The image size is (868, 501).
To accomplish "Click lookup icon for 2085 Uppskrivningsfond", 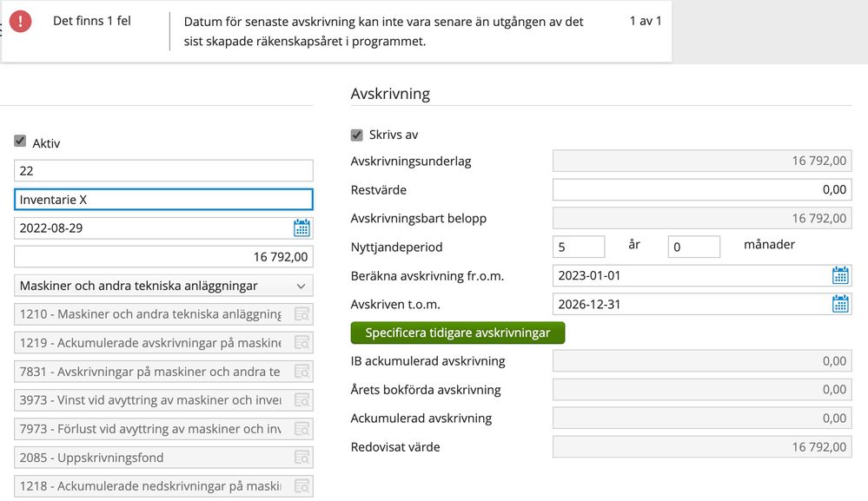I will coord(301,458).
